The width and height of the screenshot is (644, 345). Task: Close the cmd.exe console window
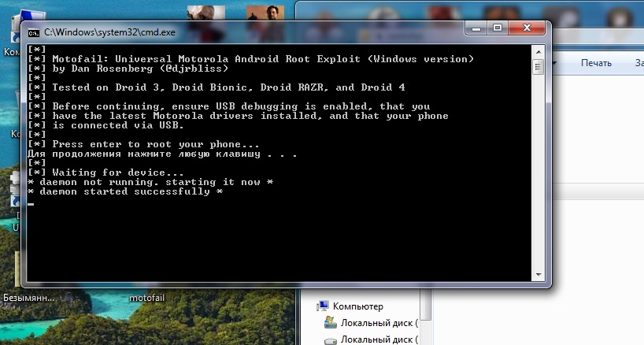click(x=527, y=28)
